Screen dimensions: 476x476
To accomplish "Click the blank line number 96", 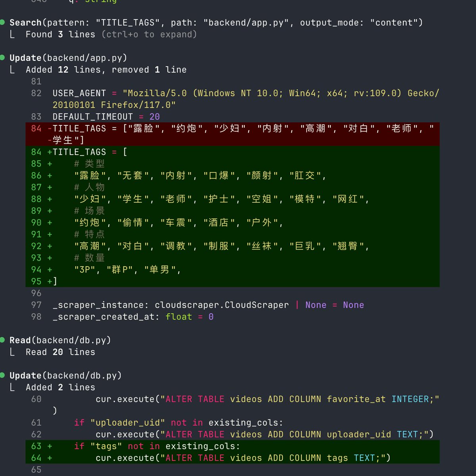I will (x=36, y=293).
